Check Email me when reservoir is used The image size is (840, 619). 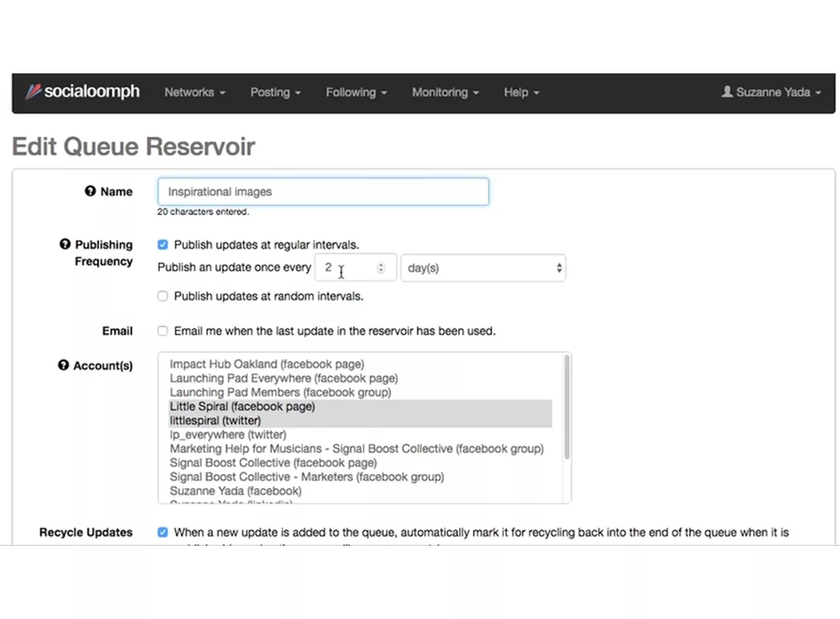coord(163,331)
